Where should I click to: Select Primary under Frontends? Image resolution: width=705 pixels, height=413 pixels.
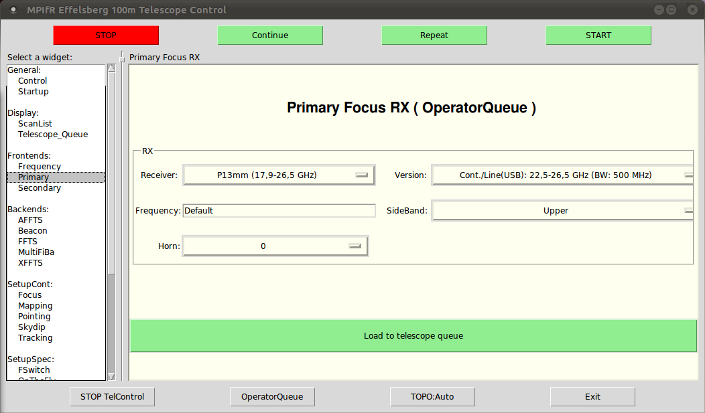[56, 177]
